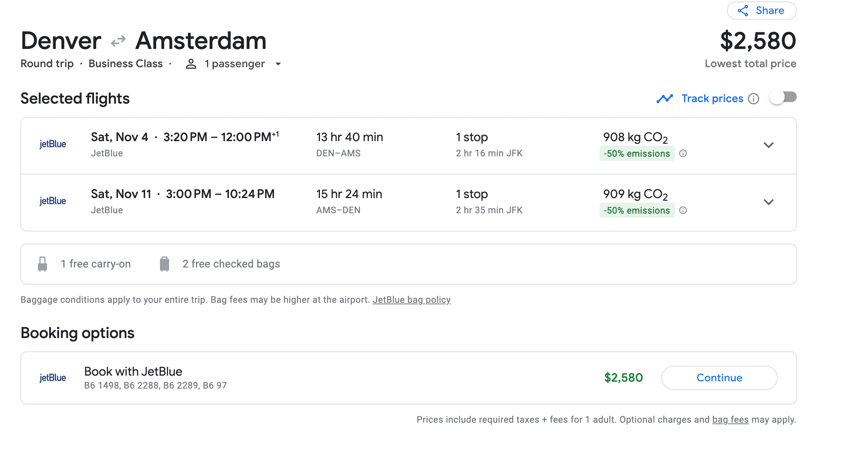Screen dimensions: 868x450
Task: Click the checked bag icon
Action: point(165,264)
